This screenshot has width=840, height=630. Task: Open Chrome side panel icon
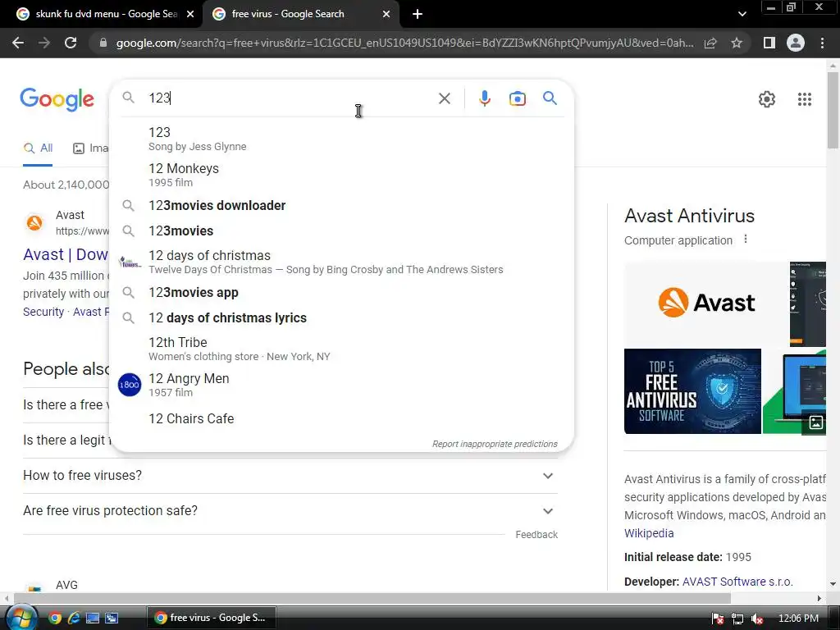tap(769, 43)
